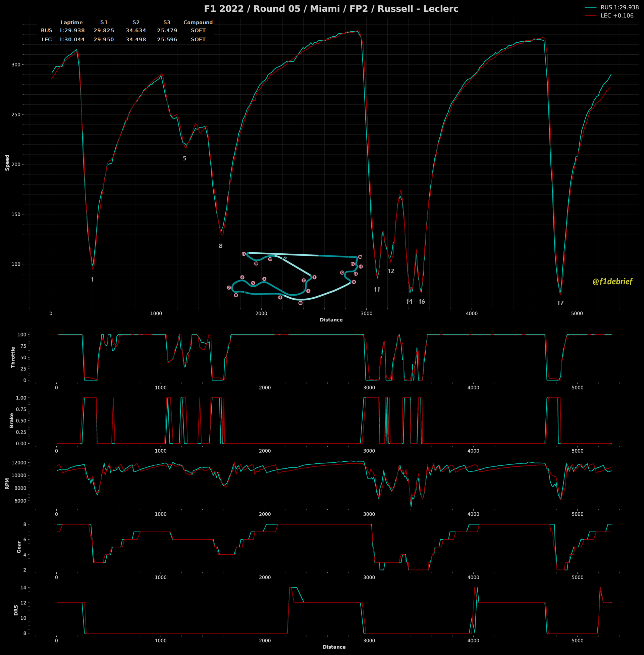The height and width of the screenshot is (655, 644).
Task: Click the DRS axis label
Action: pyautogui.click(x=16, y=610)
